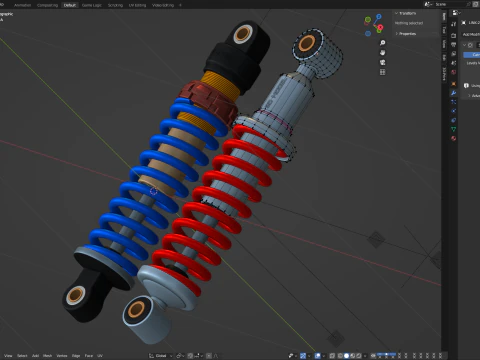Click the hand pan view icon
The image size is (480, 360).
click(x=383, y=53)
